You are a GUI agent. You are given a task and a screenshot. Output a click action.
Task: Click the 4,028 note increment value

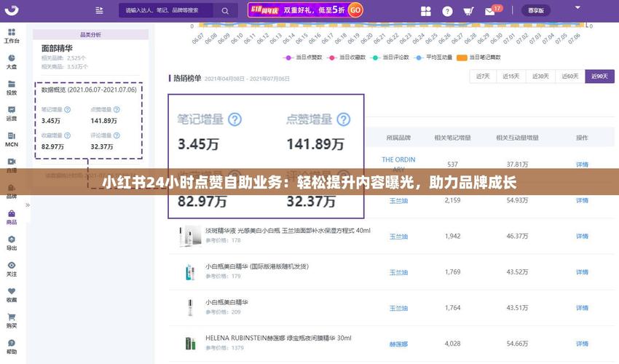452,344
